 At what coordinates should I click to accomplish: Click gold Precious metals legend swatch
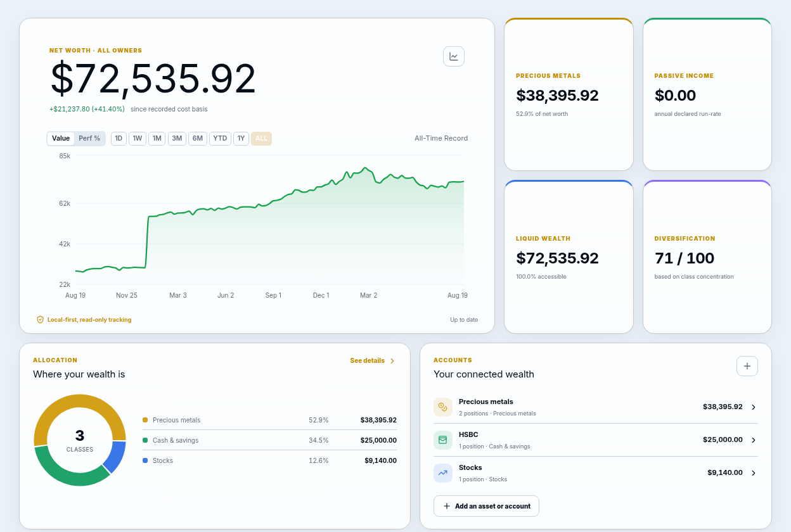click(145, 420)
